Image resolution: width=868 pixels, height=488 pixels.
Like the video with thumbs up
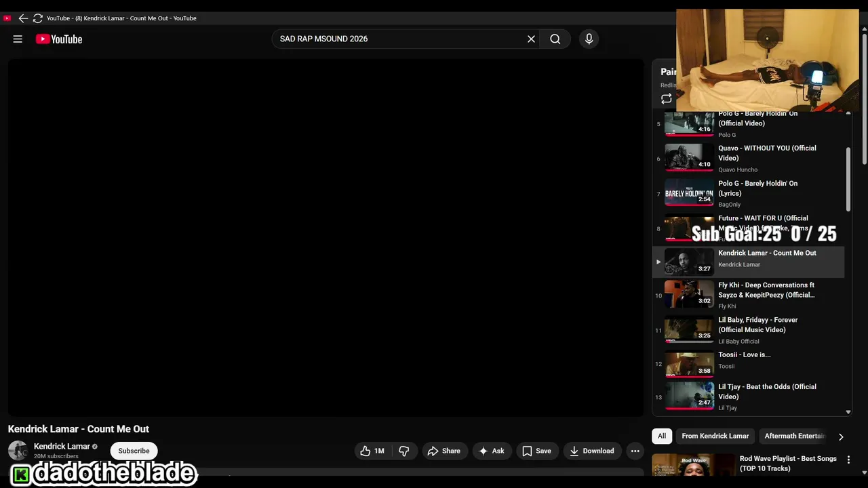pos(372,451)
